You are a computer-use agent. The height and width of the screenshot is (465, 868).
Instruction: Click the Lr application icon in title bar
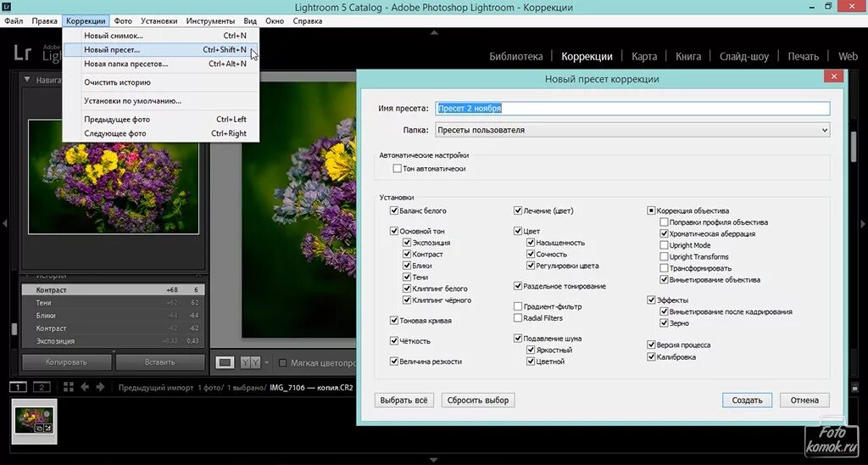(6, 7)
